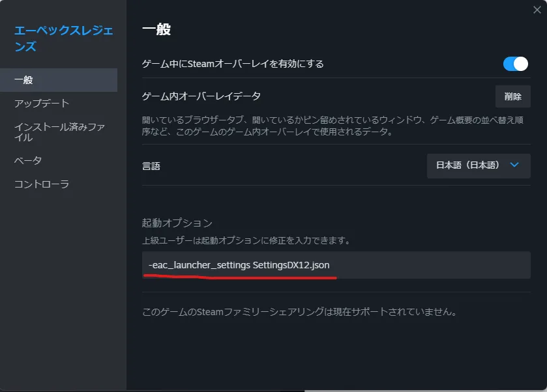Click the ゲーム内オーバーレイデータ label
Screen dimensions: 547x392
tap(201, 96)
